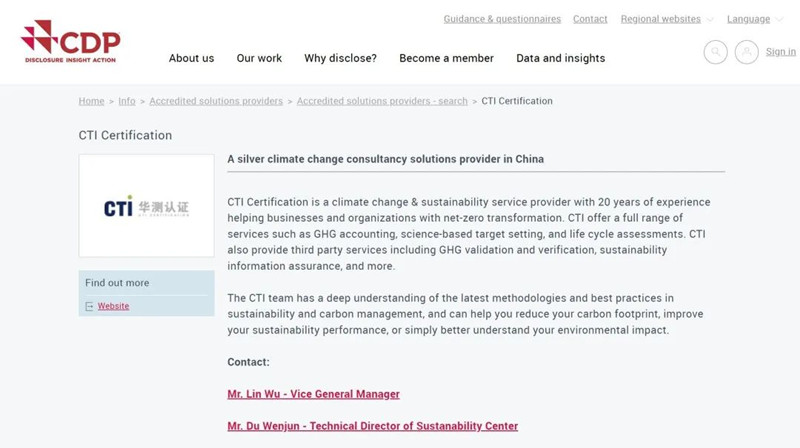The height and width of the screenshot is (448, 800).
Task: Click the CDP logo in header
Action: point(70,41)
